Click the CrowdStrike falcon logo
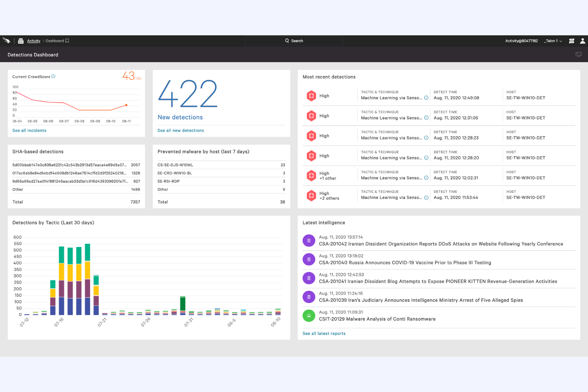The image size is (588, 392). (x=6, y=40)
